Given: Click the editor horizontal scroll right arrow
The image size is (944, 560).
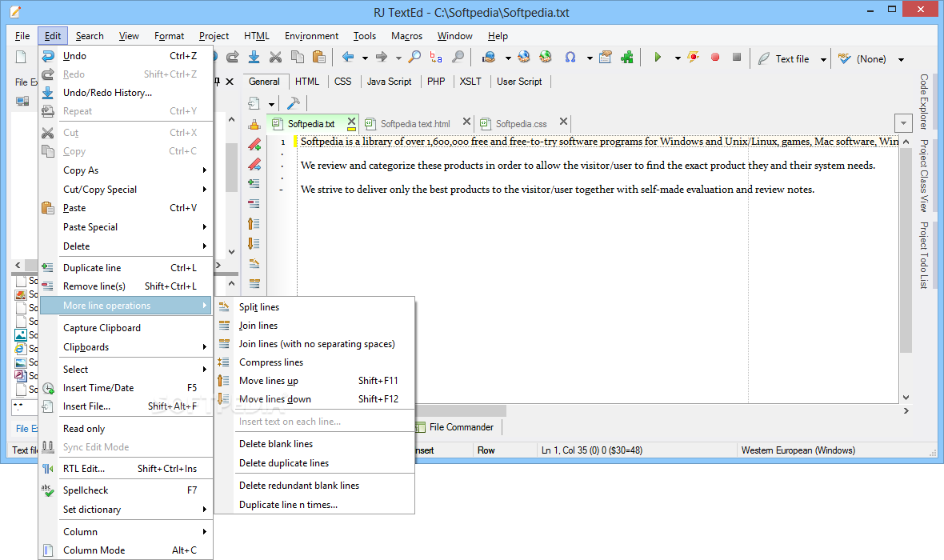Looking at the screenshot, I should [x=906, y=410].
